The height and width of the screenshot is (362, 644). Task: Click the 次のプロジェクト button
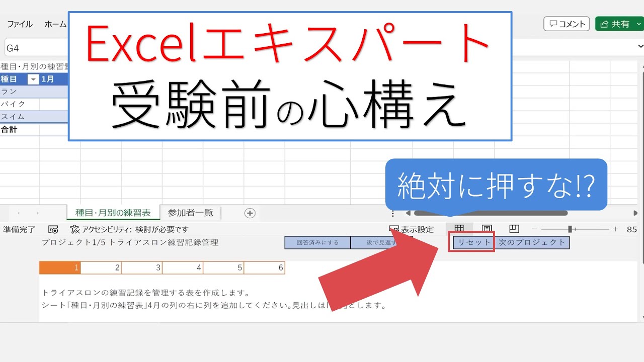(x=532, y=242)
